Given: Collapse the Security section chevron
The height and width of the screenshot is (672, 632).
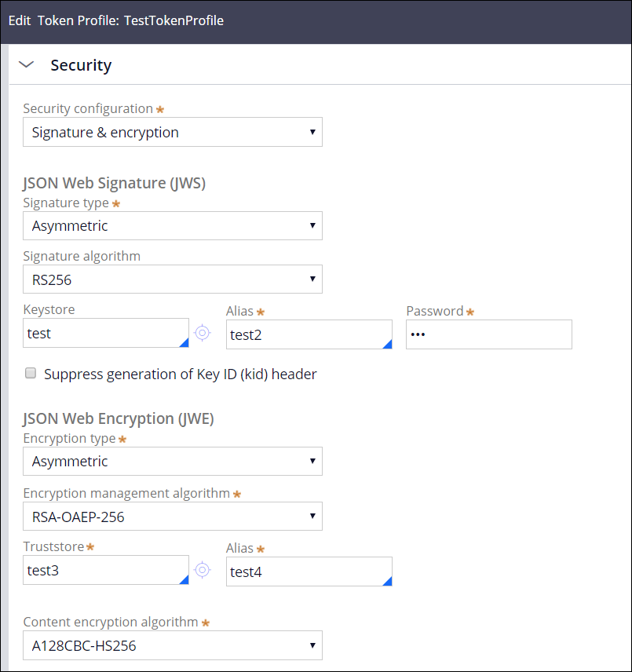Looking at the screenshot, I should point(26,65).
